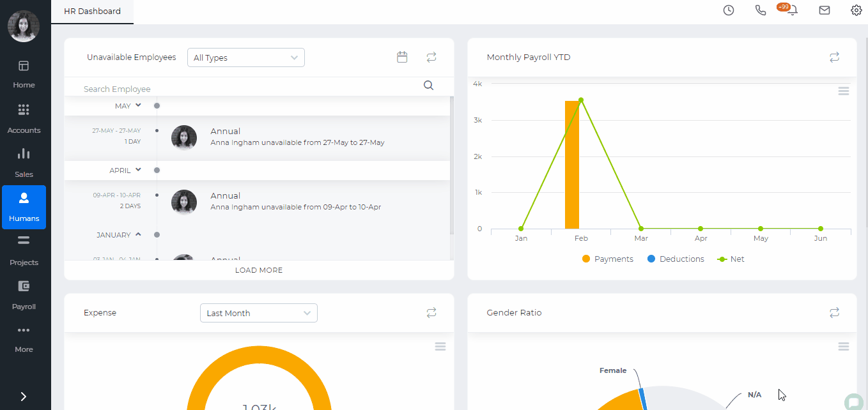Click the 'Expense' panel title

(100, 312)
